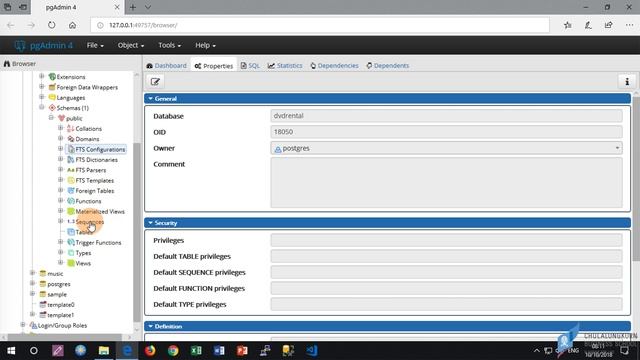Click the Foreign Tables icon

(71, 191)
